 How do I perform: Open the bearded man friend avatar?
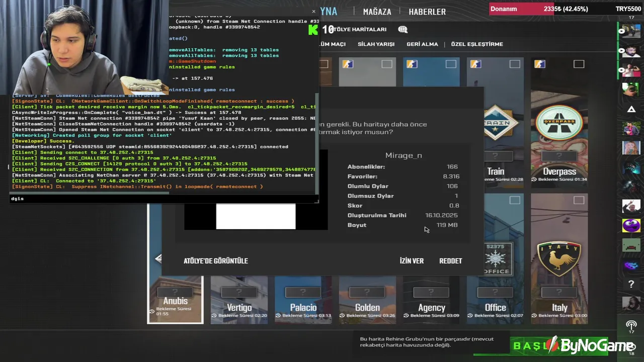(631, 50)
